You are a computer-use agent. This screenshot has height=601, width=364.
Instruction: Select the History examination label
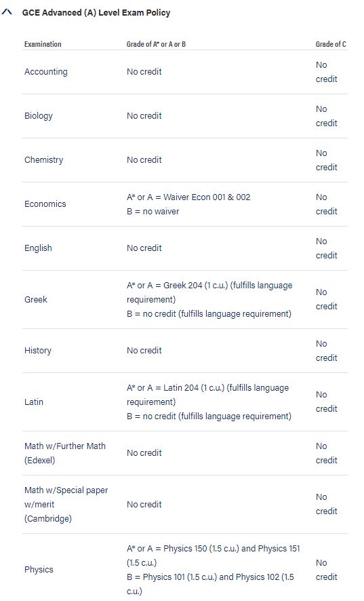[x=37, y=350]
